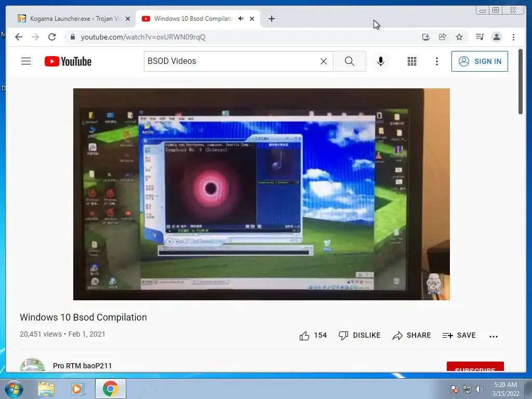Open more actions ellipsis below video
The image size is (532, 399).
point(494,336)
